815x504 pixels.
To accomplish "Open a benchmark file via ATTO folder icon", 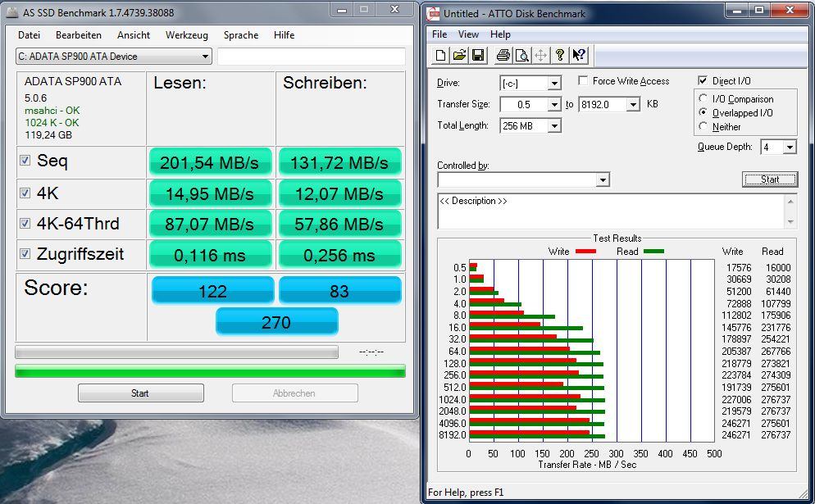I will (459, 55).
